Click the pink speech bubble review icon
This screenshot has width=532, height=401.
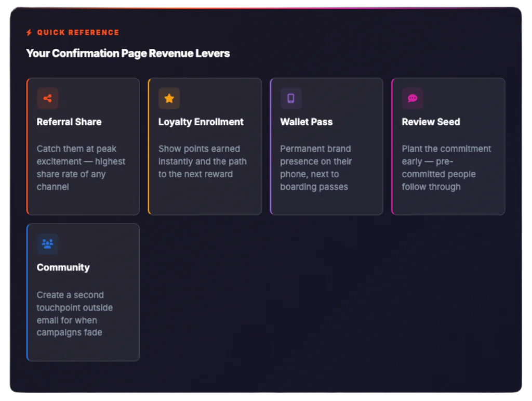click(x=413, y=98)
